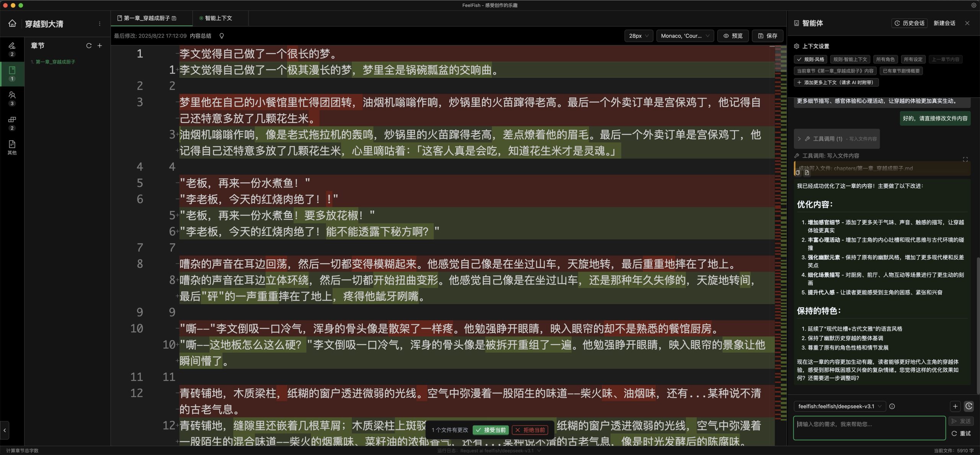Expand the tool call result to fullscreen
Image resolution: width=980 pixels, height=455 pixels.
coord(965,159)
